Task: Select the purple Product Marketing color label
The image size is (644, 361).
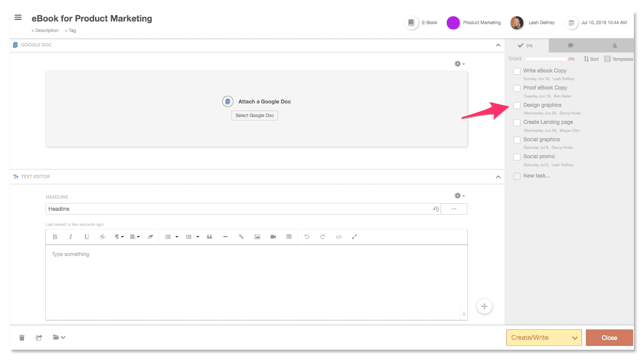Action: coord(453,23)
